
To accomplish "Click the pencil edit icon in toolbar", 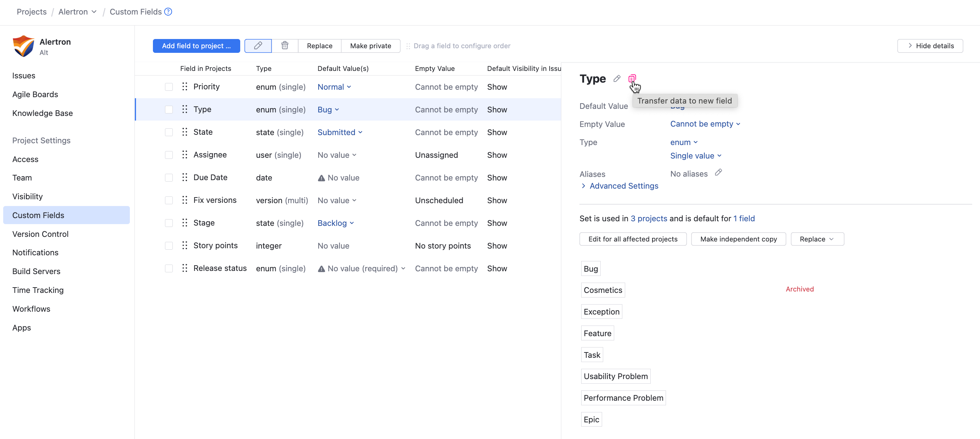I will click(x=258, y=46).
